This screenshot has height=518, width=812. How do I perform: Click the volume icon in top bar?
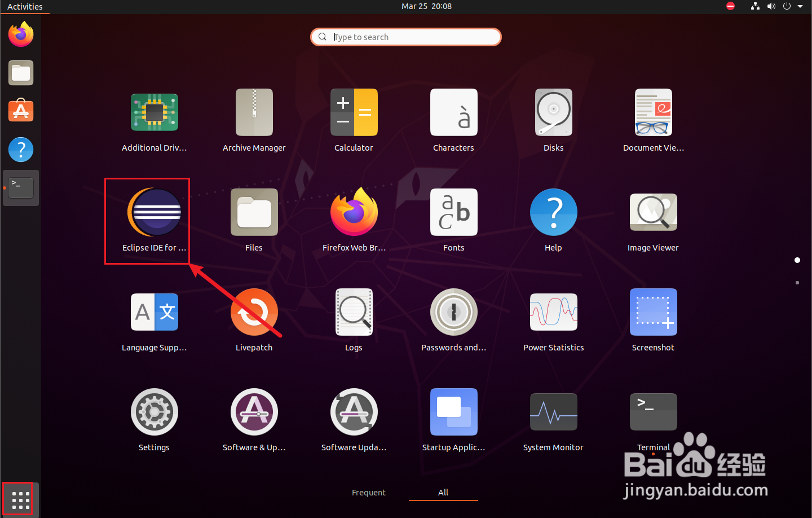(x=771, y=6)
